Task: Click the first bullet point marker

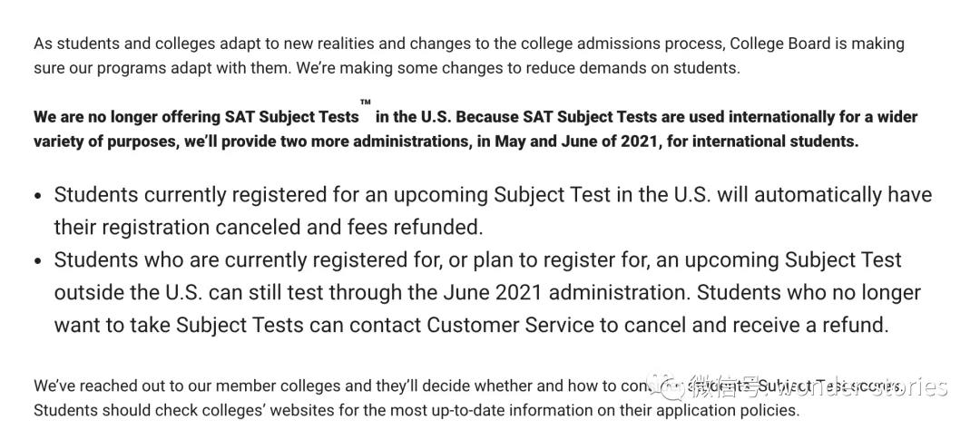Action: pos(39,196)
